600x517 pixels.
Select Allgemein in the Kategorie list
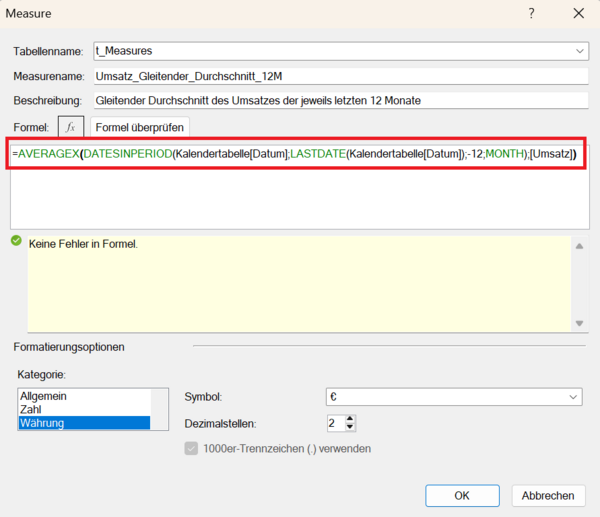pos(43,396)
